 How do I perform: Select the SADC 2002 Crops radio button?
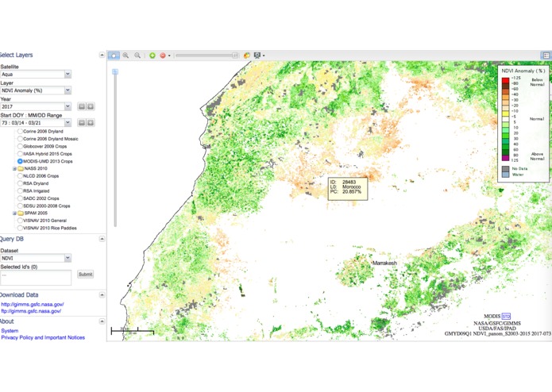[20, 198]
